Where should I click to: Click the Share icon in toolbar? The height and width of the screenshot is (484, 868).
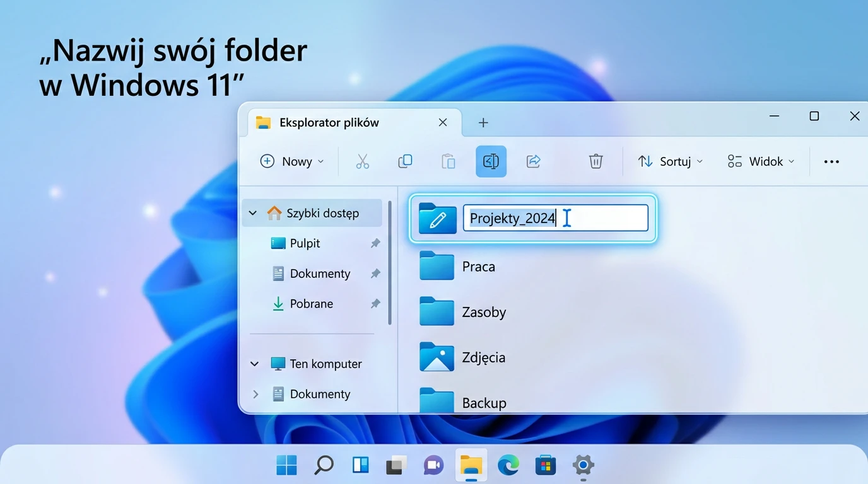534,161
